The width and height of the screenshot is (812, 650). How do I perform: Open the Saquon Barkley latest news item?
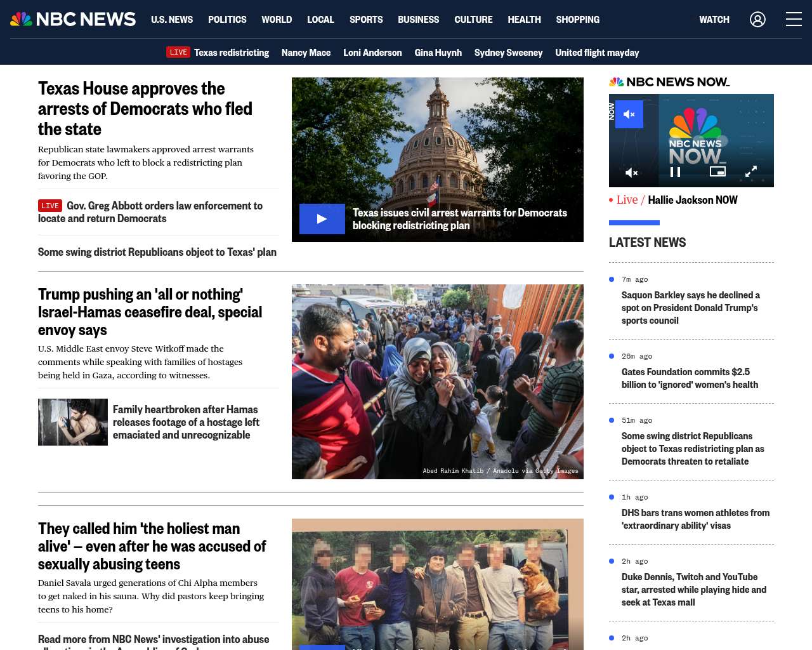(691, 308)
